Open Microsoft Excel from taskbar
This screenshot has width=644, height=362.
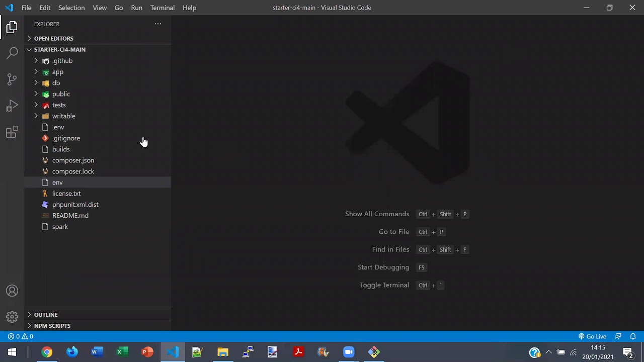tap(122, 352)
